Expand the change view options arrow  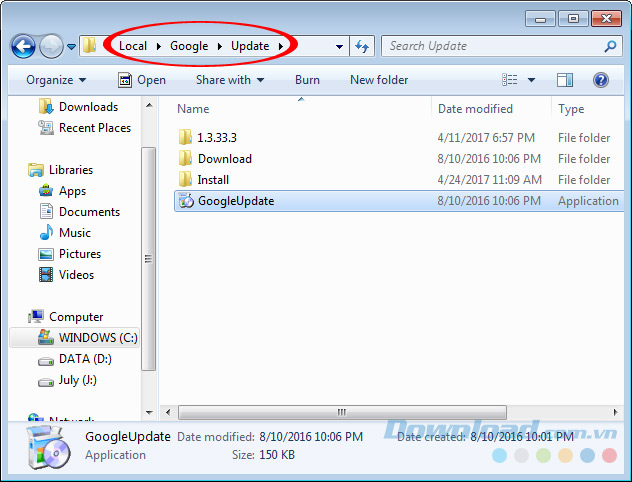(532, 80)
